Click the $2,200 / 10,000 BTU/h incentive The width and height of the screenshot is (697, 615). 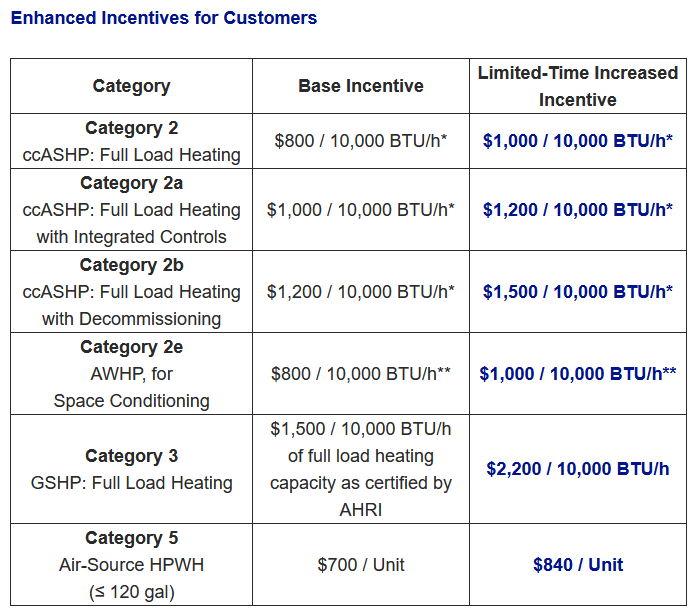click(x=578, y=469)
